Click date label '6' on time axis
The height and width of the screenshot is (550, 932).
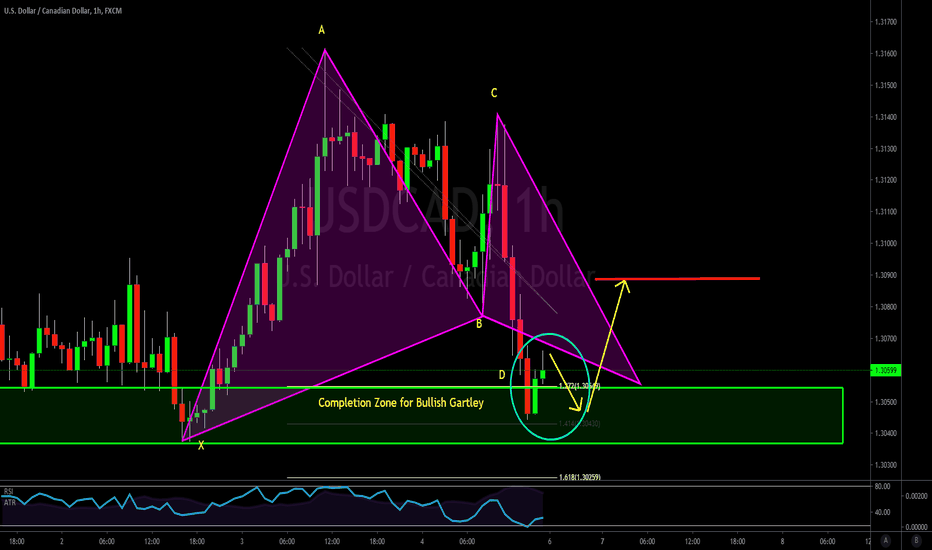pyautogui.click(x=549, y=541)
